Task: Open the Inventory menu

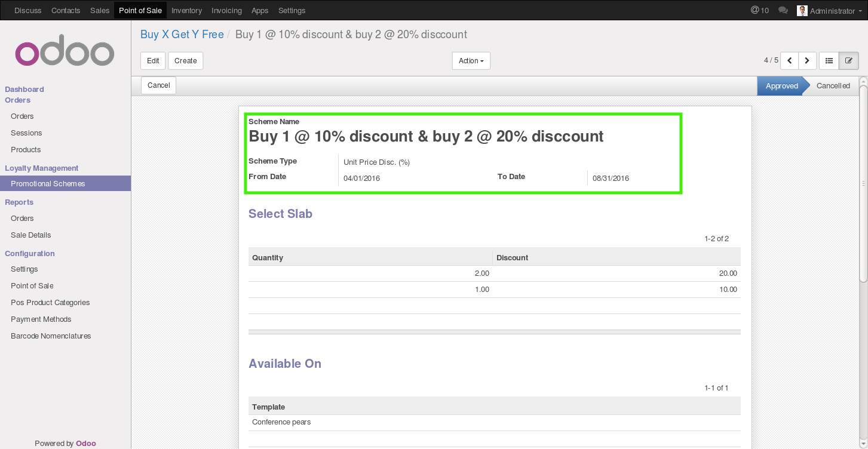Action: point(186,10)
